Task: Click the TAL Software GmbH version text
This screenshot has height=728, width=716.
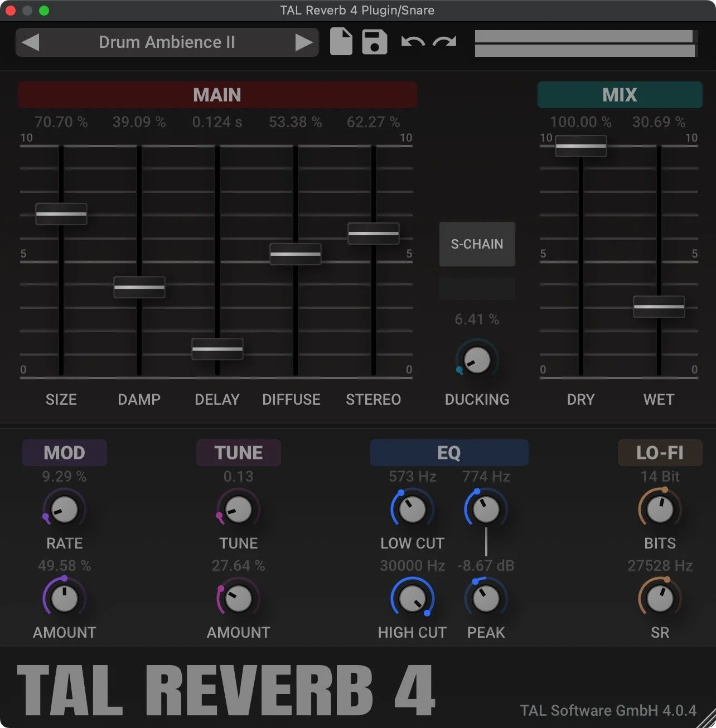Action: tap(605, 710)
